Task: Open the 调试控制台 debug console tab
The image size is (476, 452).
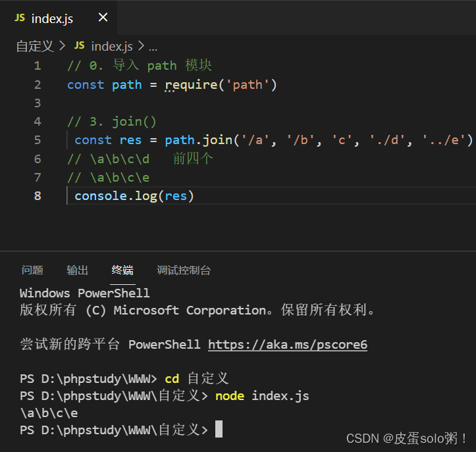Action: [x=184, y=270]
